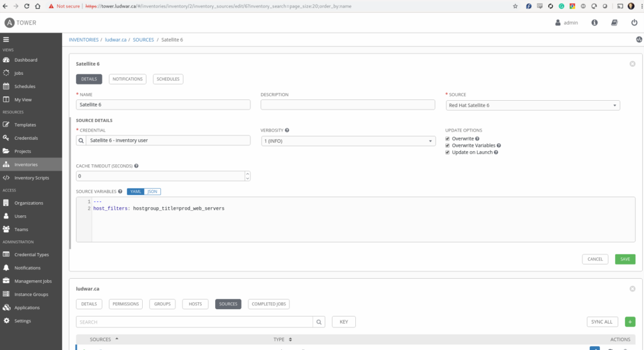Image resolution: width=644 pixels, height=350 pixels.
Task: Click the Teams group icon
Action: 6,229
